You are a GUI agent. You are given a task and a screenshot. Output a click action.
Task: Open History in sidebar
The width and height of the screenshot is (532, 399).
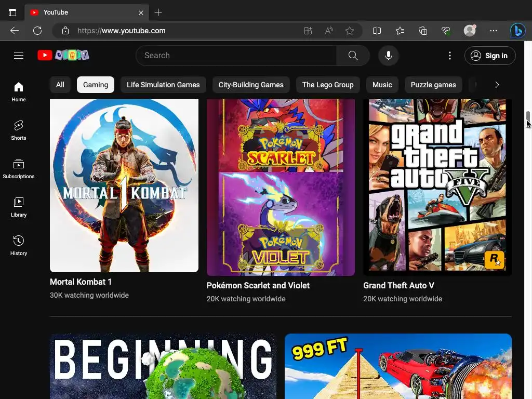point(19,245)
